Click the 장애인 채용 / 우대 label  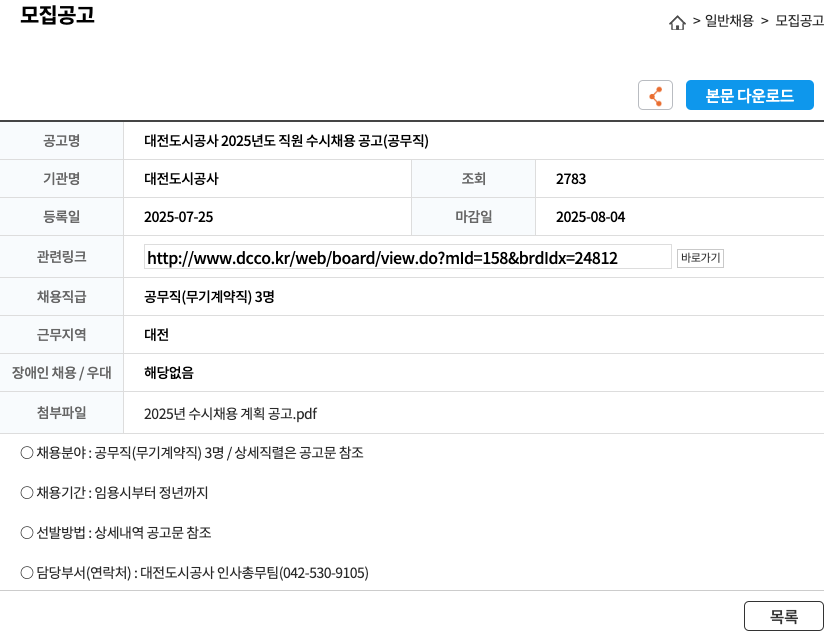(61, 373)
